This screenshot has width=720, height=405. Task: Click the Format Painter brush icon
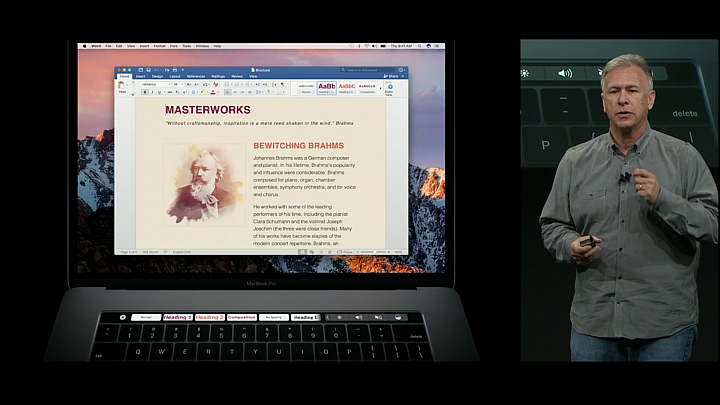[133, 94]
